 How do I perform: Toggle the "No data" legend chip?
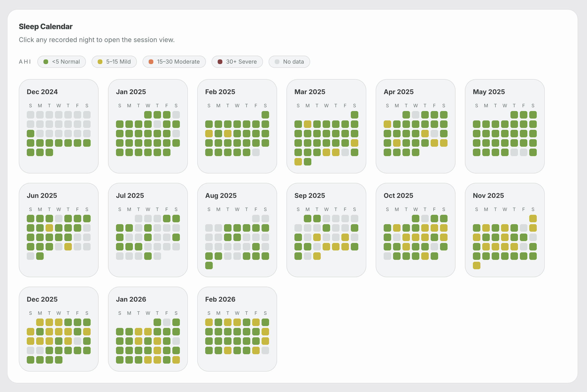[x=289, y=62]
